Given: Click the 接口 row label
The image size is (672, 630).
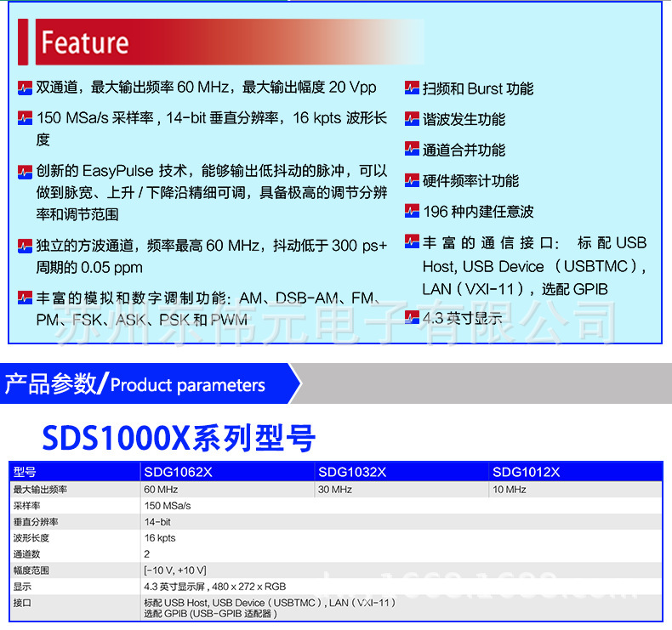Looking at the screenshot, I should coord(22,603).
